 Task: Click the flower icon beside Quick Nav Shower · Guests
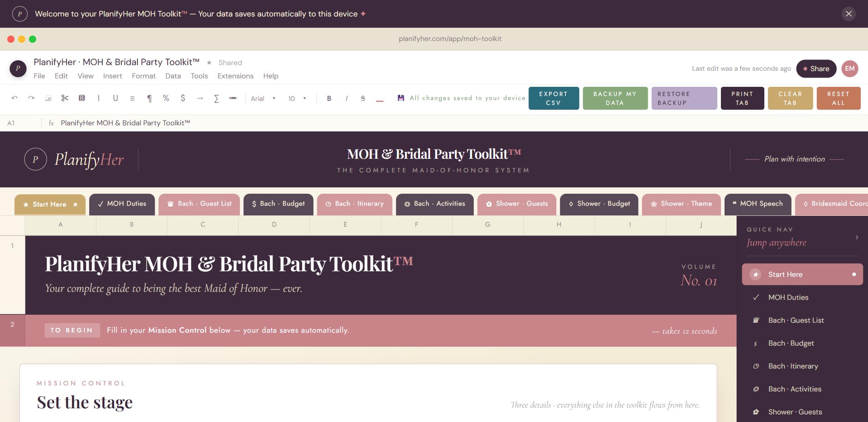[756, 412]
